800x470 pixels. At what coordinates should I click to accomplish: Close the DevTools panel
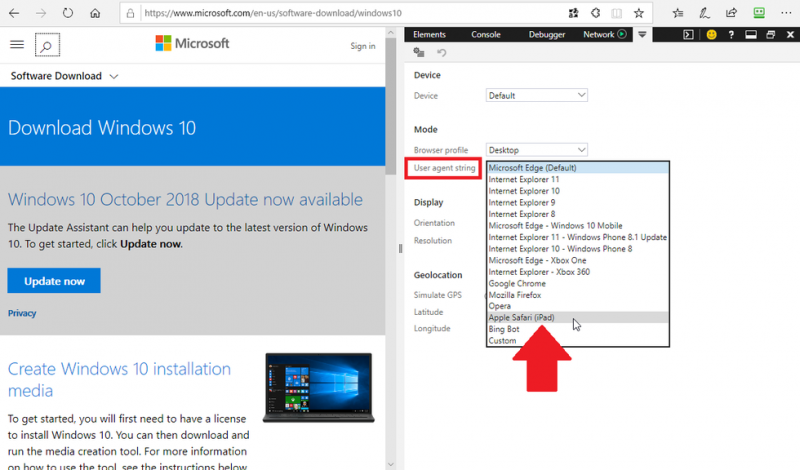click(790, 35)
